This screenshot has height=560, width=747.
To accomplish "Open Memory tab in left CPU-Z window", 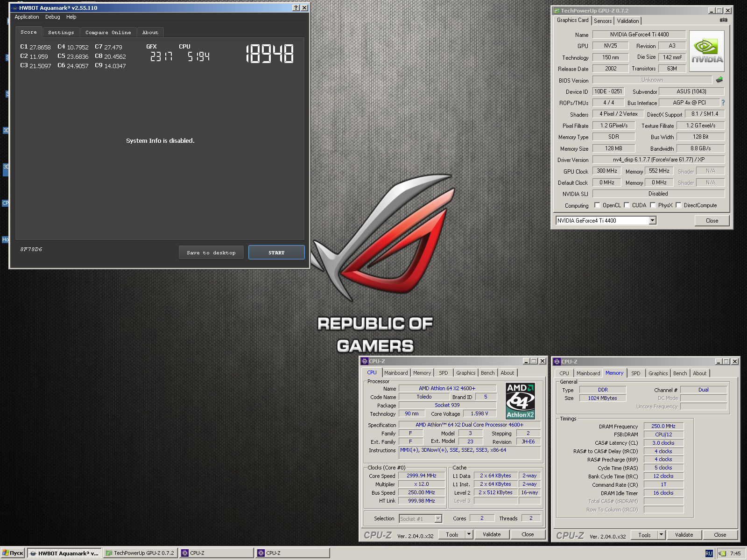I will (x=422, y=373).
